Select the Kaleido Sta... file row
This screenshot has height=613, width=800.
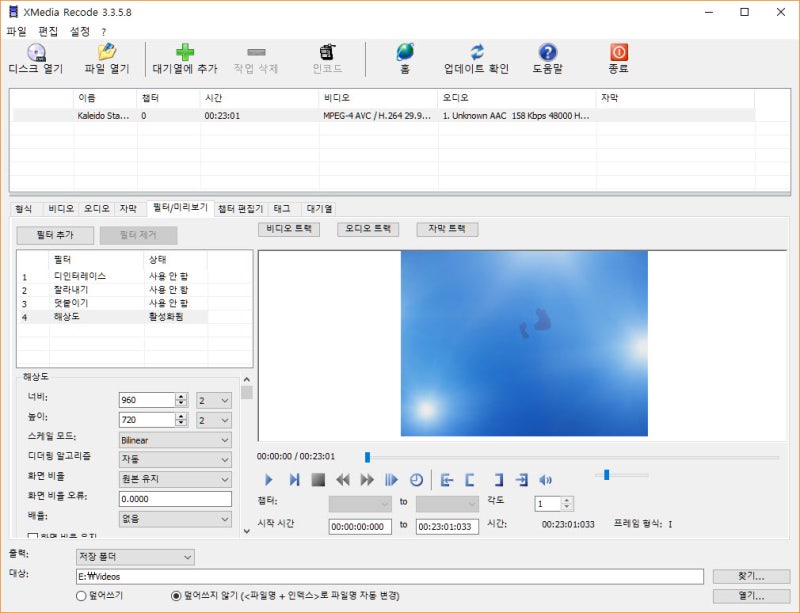tap(384, 116)
